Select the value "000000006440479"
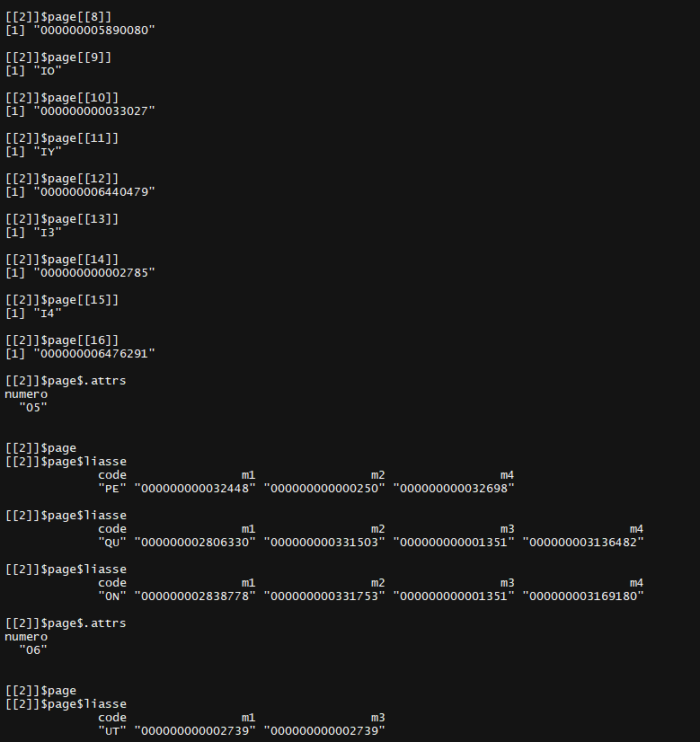 pyautogui.click(x=94, y=192)
